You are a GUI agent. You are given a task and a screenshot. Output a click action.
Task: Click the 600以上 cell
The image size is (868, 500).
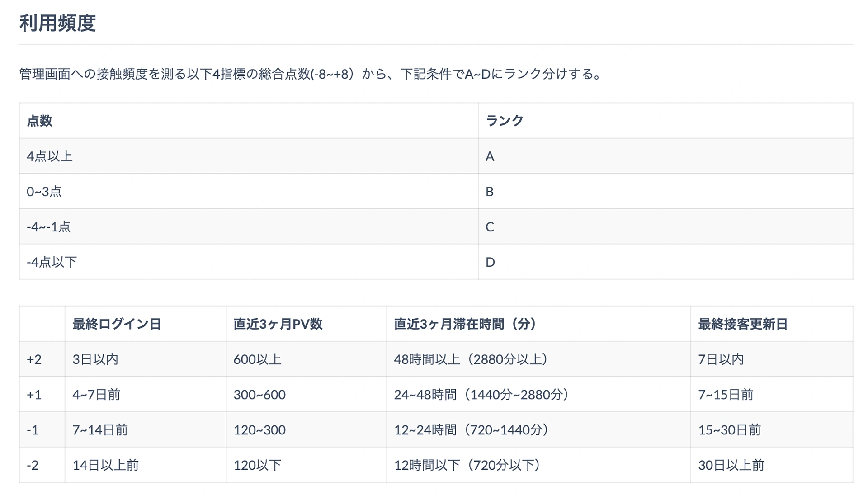307,359
